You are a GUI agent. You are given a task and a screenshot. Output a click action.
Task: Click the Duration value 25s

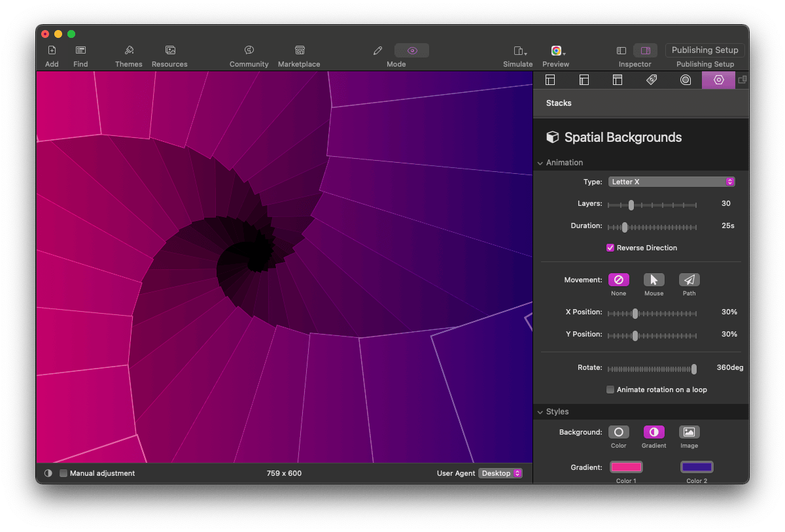[728, 226]
